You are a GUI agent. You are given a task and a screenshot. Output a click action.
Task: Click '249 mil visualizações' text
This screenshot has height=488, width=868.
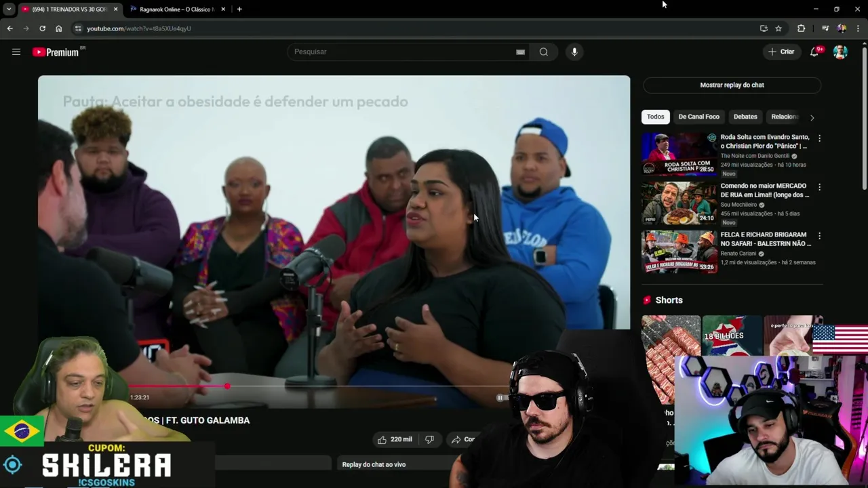[x=747, y=165]
